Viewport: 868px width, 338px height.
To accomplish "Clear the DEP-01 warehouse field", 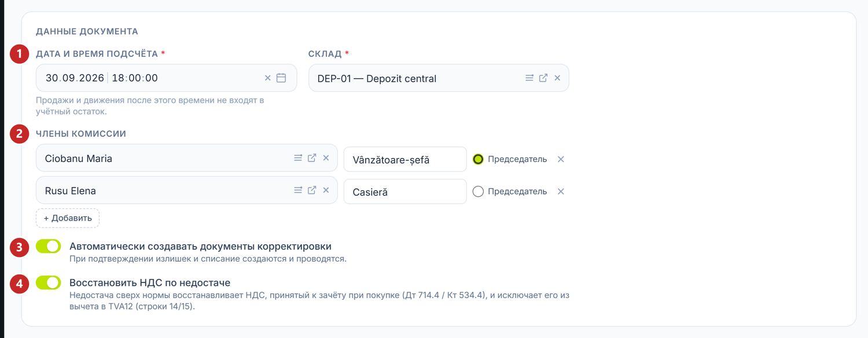I will pyautogui.click(x=557, y=78).
